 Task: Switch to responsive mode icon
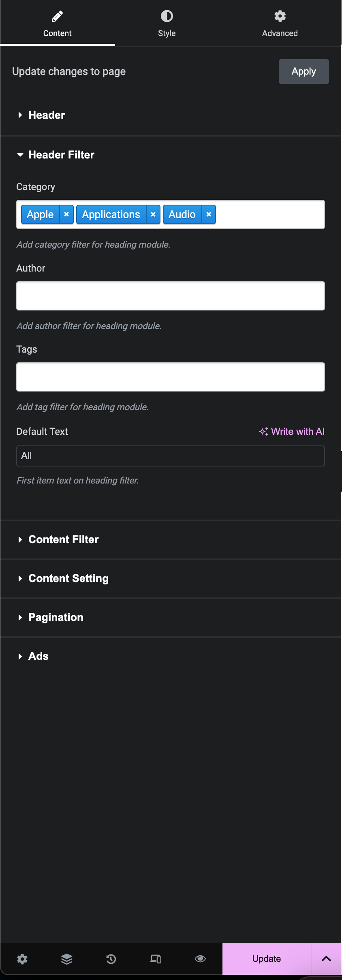156,959
